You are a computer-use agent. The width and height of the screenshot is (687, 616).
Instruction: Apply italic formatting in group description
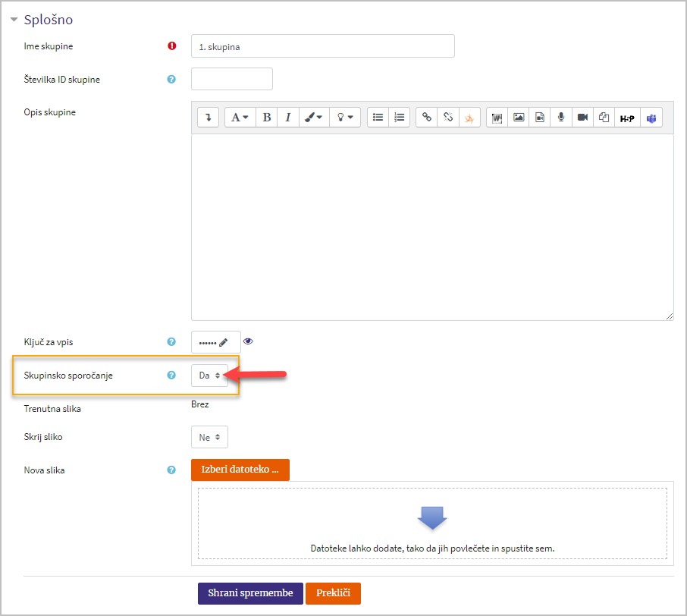288,118
